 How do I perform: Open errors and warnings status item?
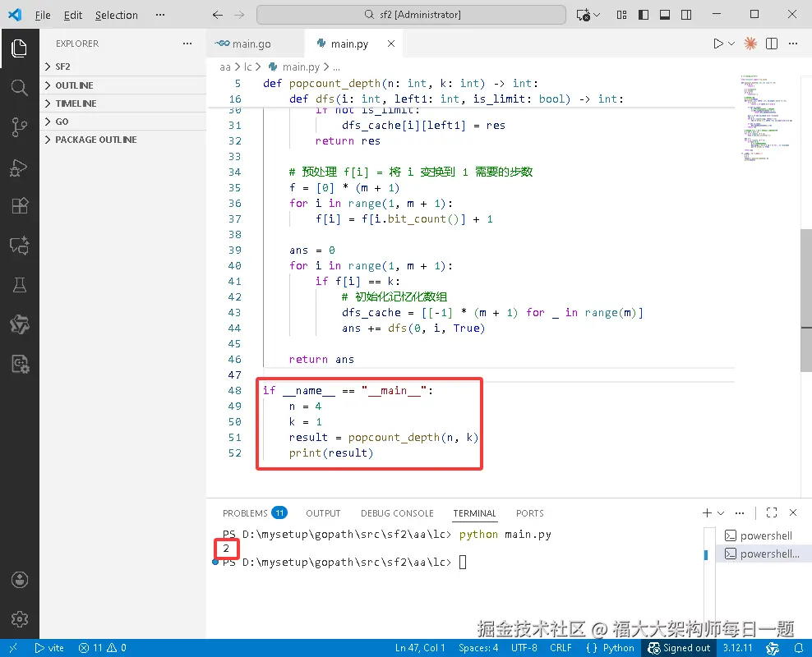coord(102,648)
